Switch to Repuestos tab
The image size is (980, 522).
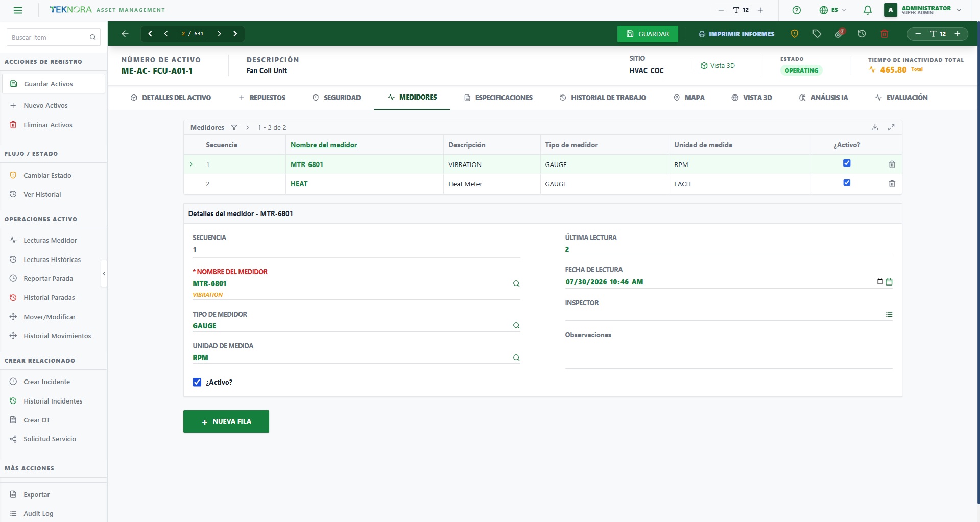[262, 98]
